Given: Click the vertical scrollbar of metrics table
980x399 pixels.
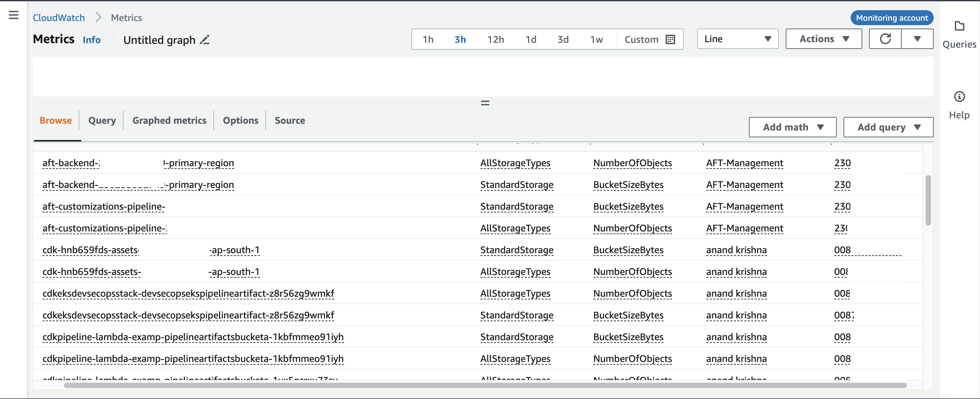Looking at the screenshot, I should click(928, 200).
